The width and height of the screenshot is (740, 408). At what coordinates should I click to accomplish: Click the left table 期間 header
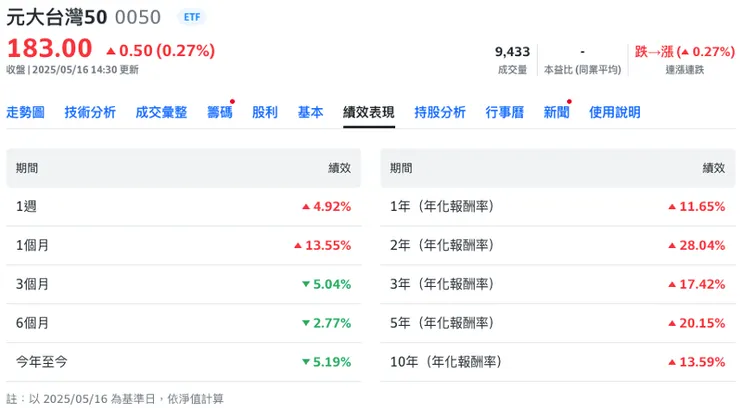pos(27,168)
